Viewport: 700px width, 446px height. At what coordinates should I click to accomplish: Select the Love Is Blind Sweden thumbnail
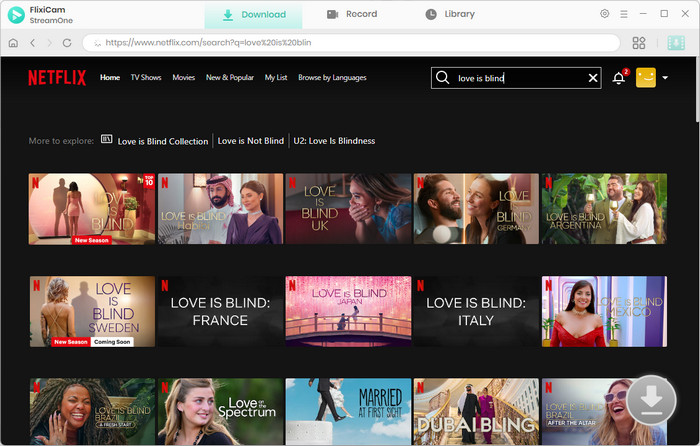pos(92,311)
